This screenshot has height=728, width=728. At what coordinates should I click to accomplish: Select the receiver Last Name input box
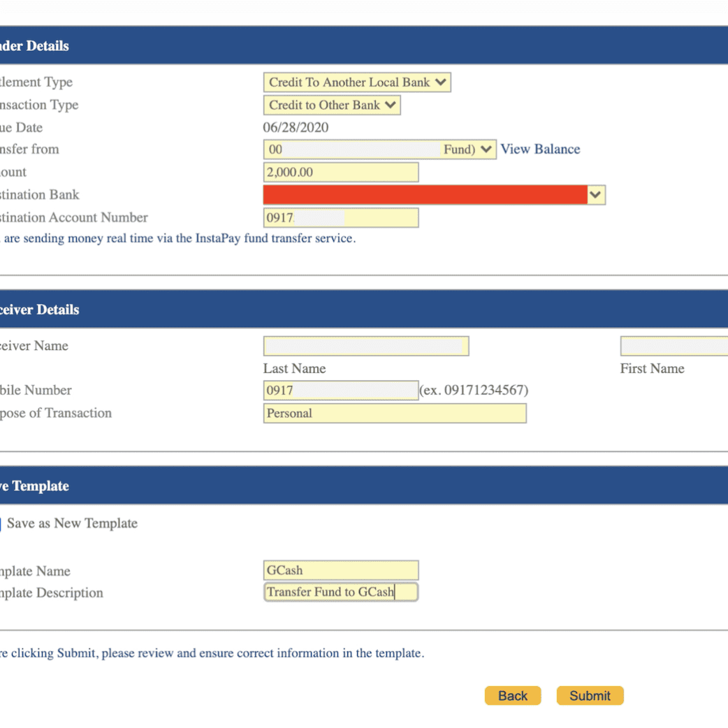[x=365, y=346]
